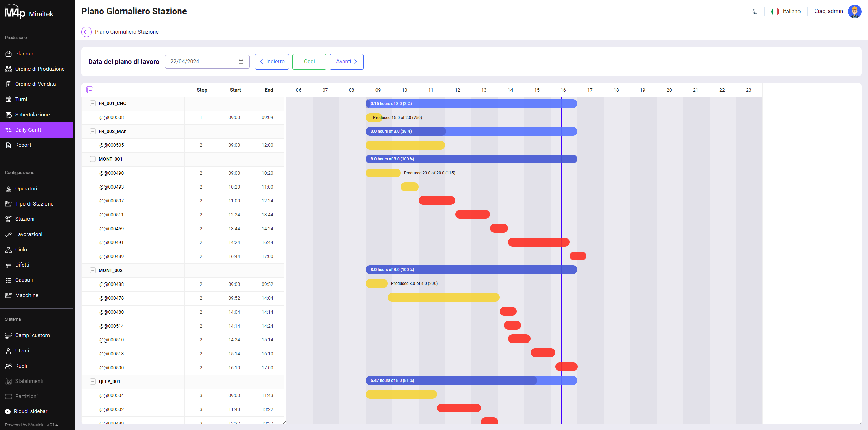Click the back arrow circle icon

coord(86,32)
